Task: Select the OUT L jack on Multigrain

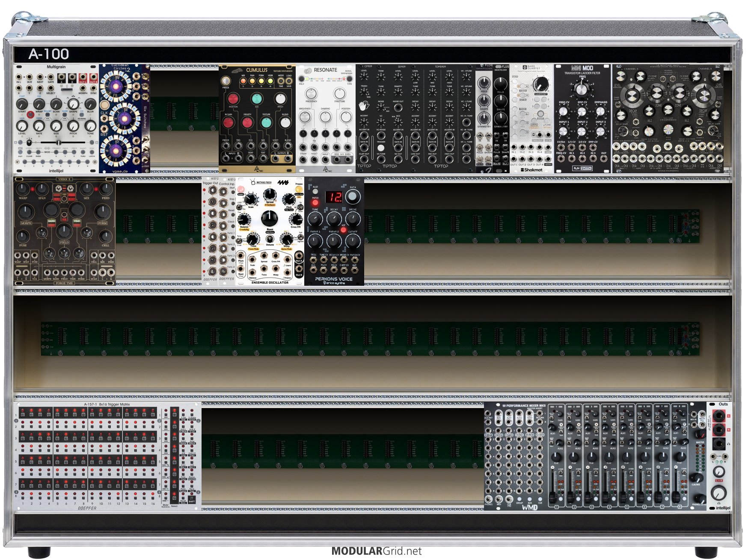Action: point(83,77)
